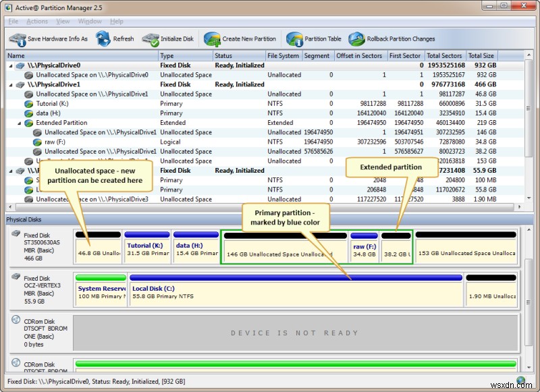The image size is (540, 392).
Task: Click the Physical Disks panel header
Action: tap(269, 219)
